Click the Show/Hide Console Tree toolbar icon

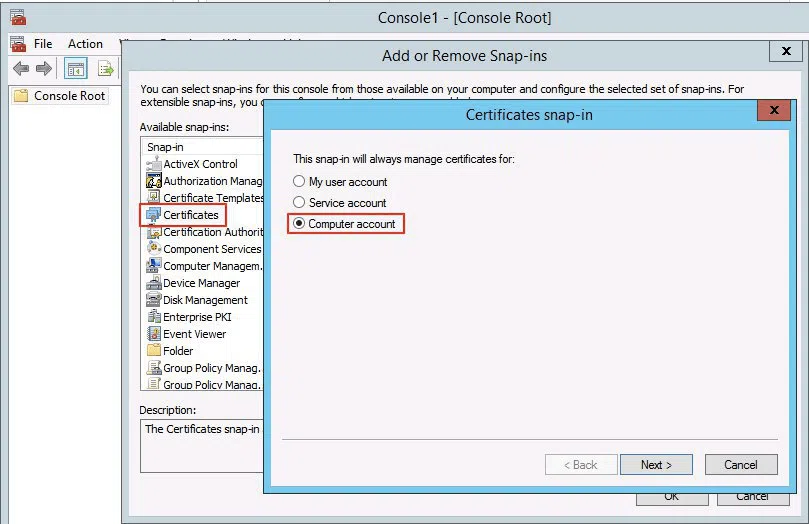click(75, 69)
